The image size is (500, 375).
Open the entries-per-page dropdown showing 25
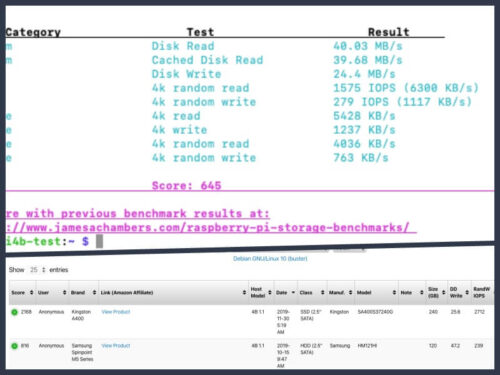click(x=37, y=270)
